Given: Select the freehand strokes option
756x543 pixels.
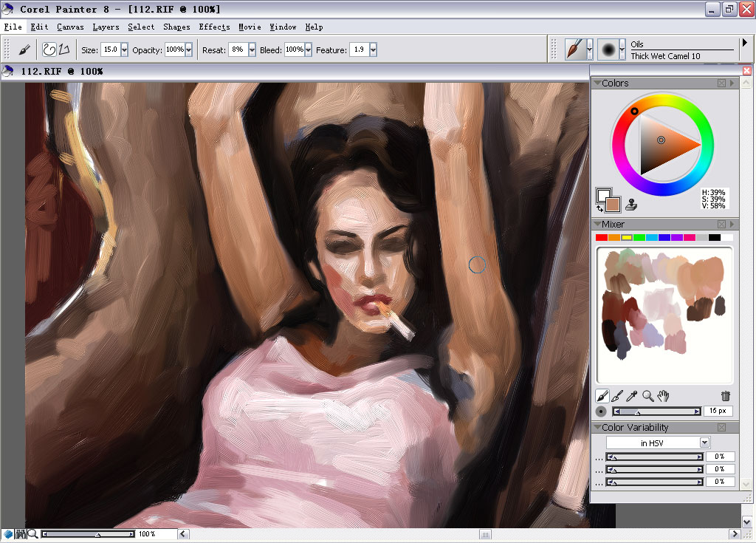Looking at the screenshot, I should [x=49, y=49].
